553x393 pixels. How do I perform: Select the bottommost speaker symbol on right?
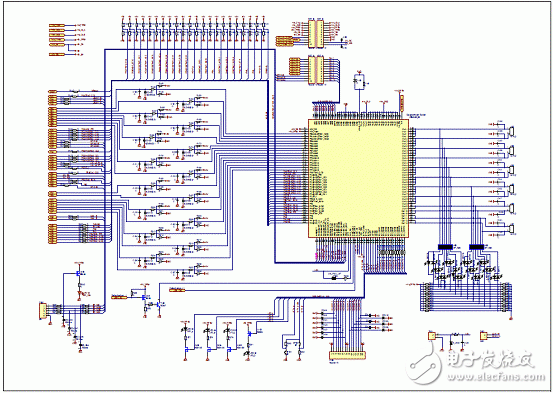511,229
